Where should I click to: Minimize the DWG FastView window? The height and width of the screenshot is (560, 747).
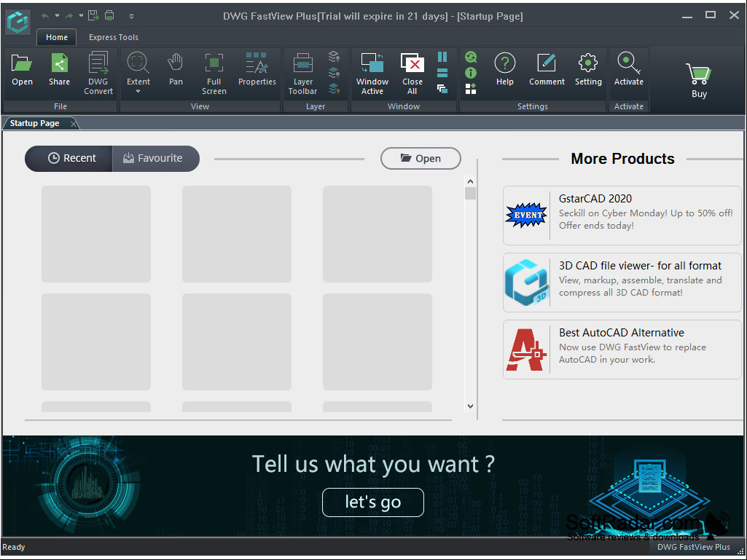[x=687, y=16]
